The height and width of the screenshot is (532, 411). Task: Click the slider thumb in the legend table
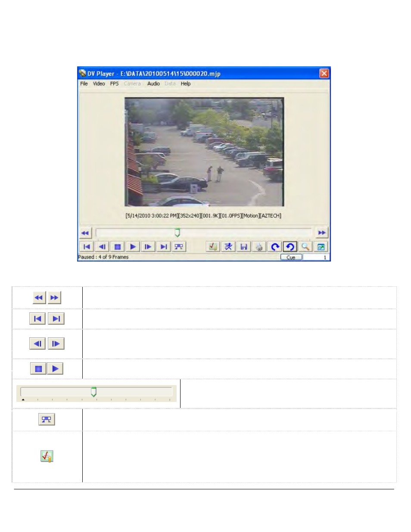pos(93,392)
